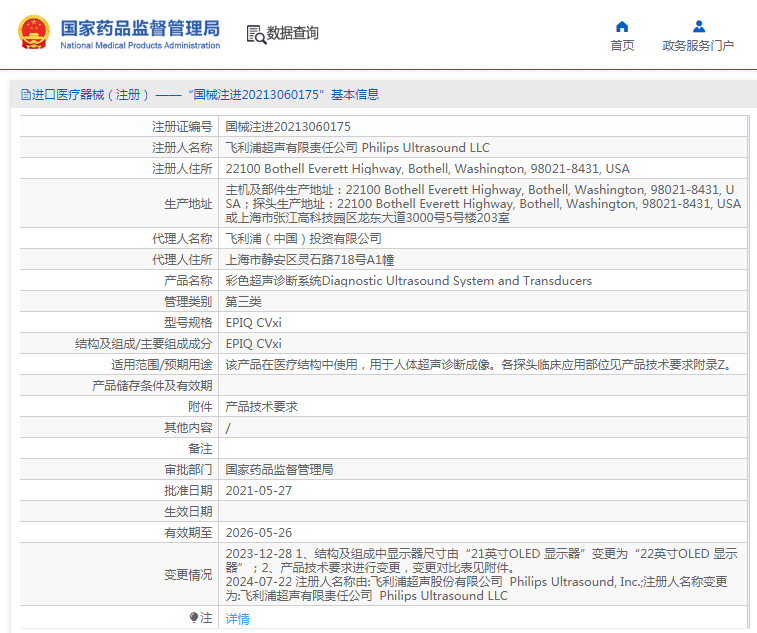This screenshot has width=757, height=633.
Task: Click the 适用范围/预期用途 label
Action: pos(162,365)
